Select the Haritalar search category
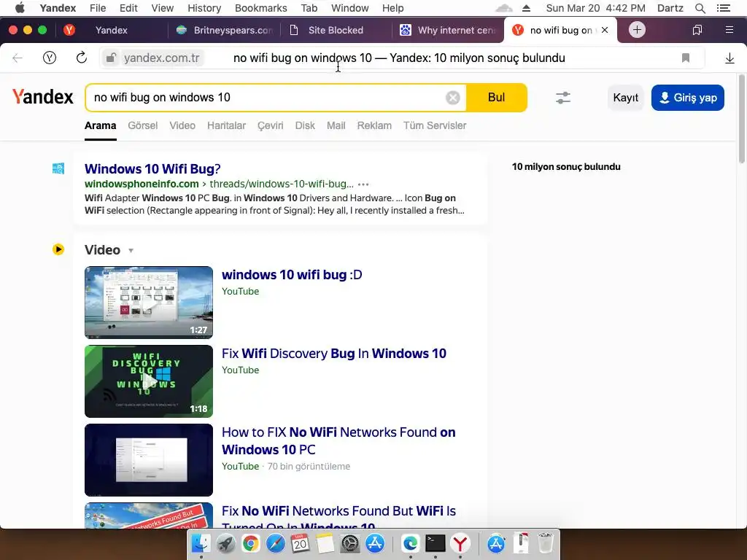747x560 pixels. (226, 125)
